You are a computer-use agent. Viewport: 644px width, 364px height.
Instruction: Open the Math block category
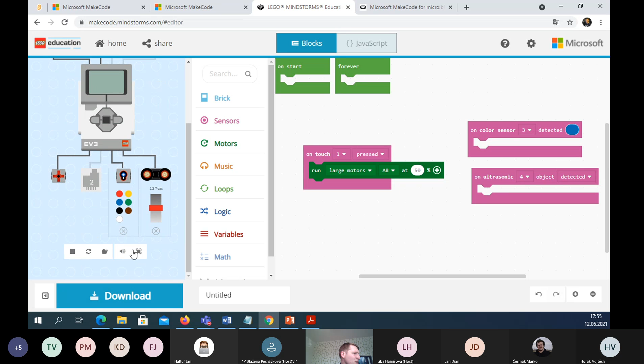pos(230,257)
